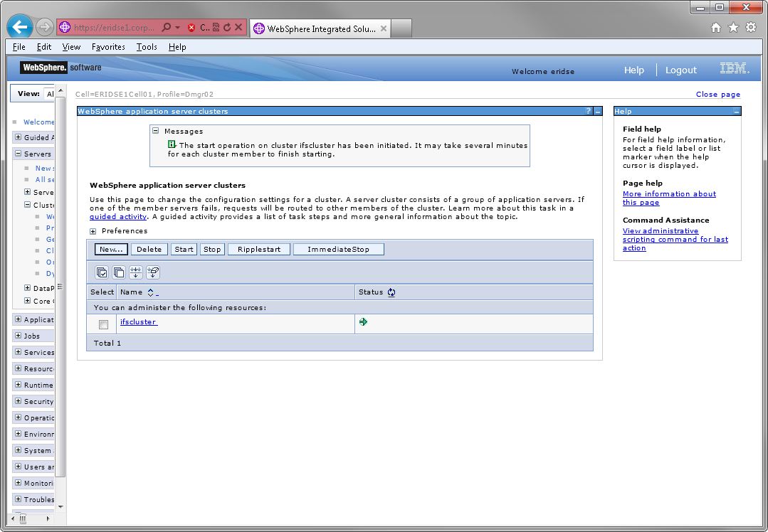Click the IBM logo in banner

point(735,68)
